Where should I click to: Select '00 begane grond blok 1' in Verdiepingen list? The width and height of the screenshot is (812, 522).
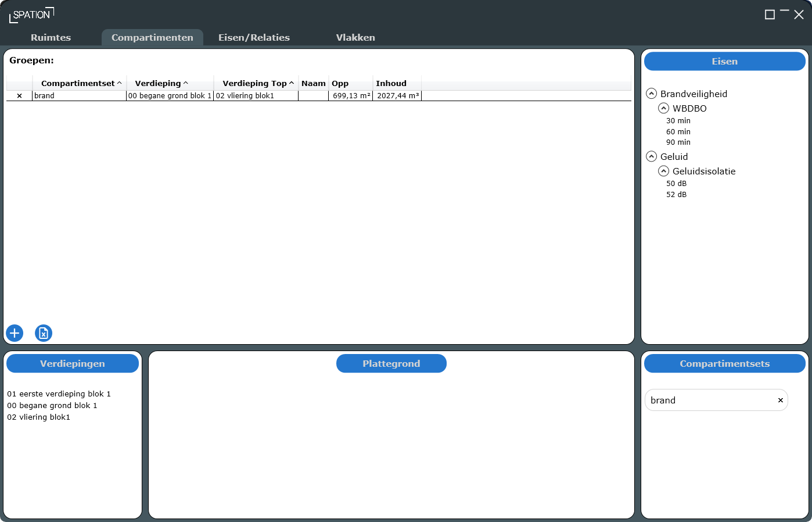coord(52,406)
